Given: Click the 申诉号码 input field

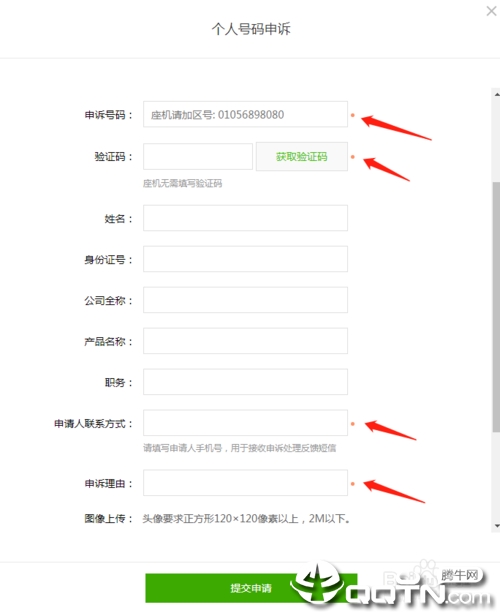Looking at the screenshot, I should 245,114.
